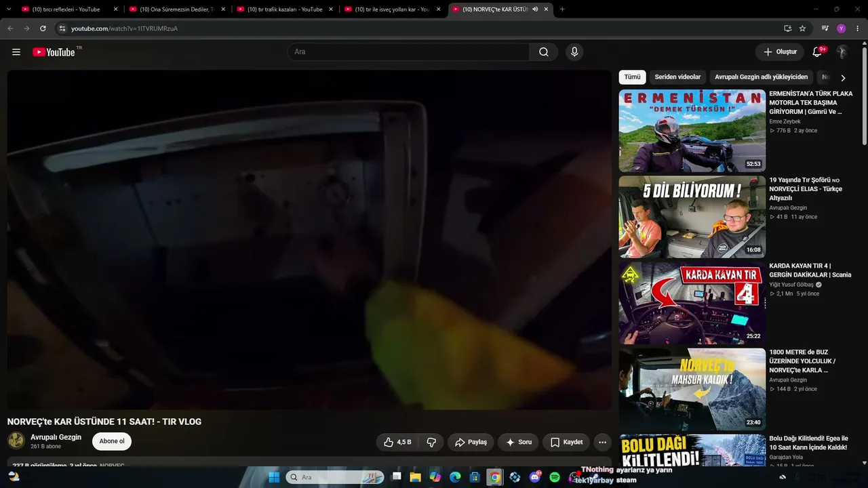The height and width of the screenshot is (488, 868).
Task: Click the 'Soru' ask button
Action: click(x=518, y=442)
